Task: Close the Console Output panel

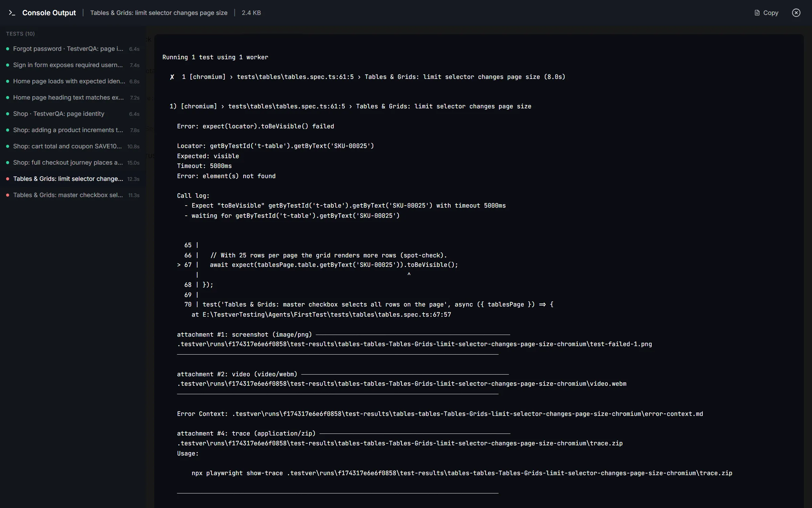Action: [796, 13]
